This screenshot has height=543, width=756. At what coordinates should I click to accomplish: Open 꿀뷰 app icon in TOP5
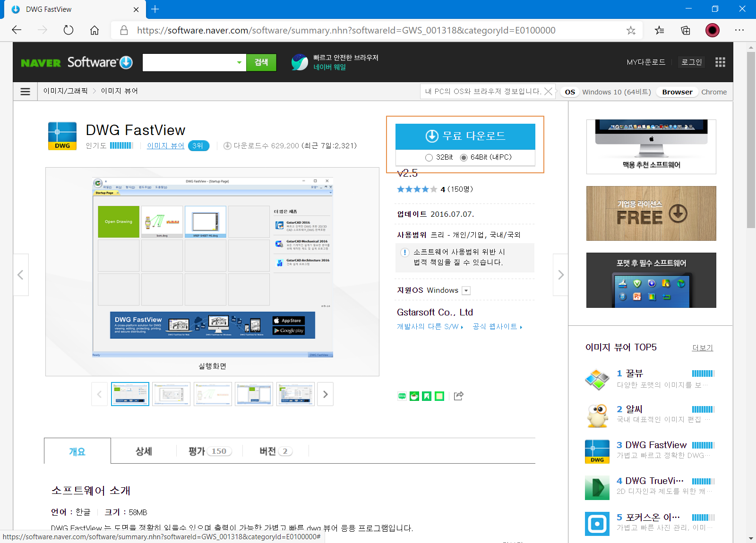tap(597, 380)
